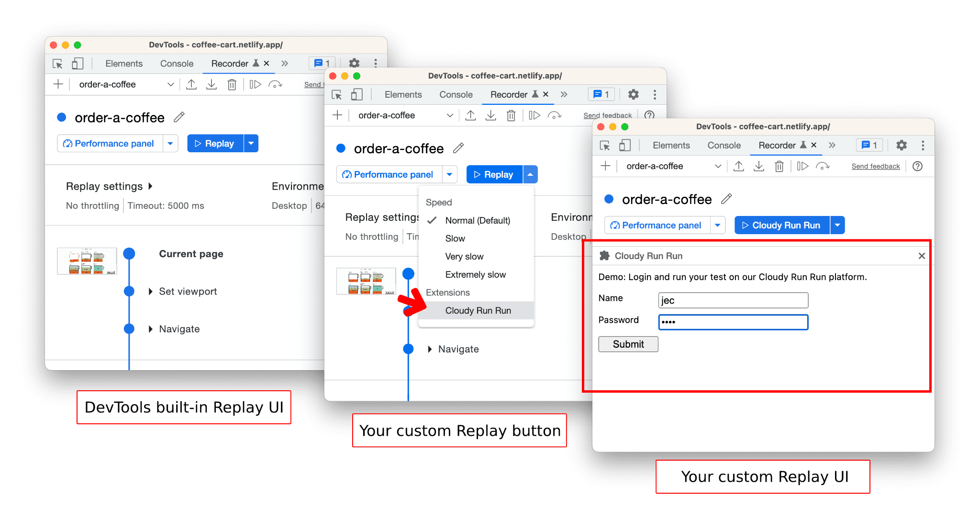Click the send feedback icon
The height and width of the screenshot is (521, 980).
click(875, 168)
